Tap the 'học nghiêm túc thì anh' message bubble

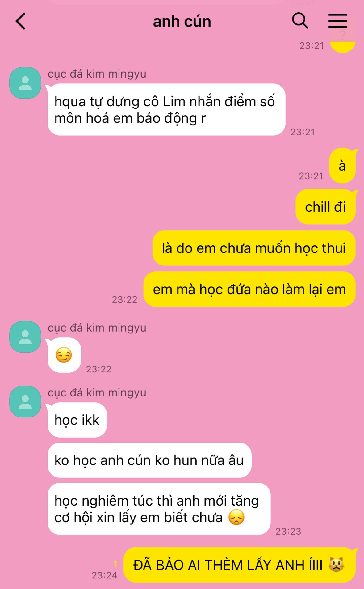pyautogui.click(x=159, y=509)
